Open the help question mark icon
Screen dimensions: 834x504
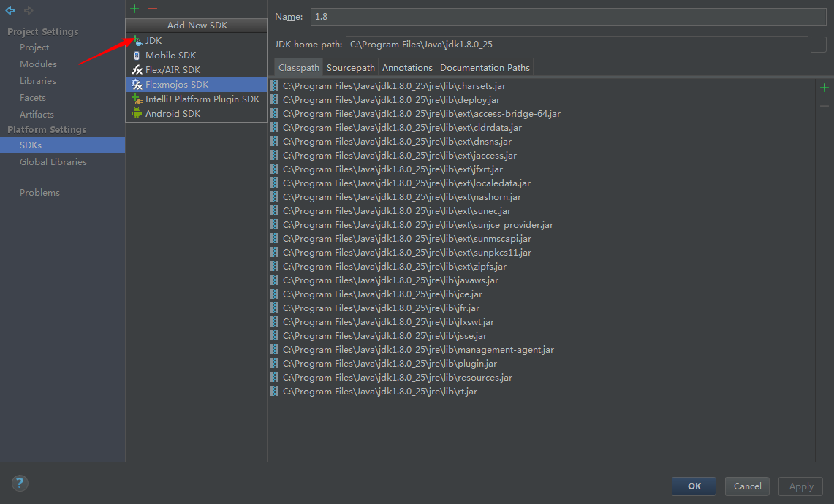(20, 483)
